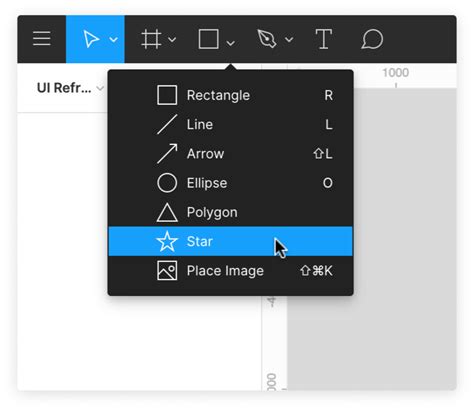Select the Rectangle shape tool in toolbar
Viewport: 474px width, 410px height.
point(208,39)
